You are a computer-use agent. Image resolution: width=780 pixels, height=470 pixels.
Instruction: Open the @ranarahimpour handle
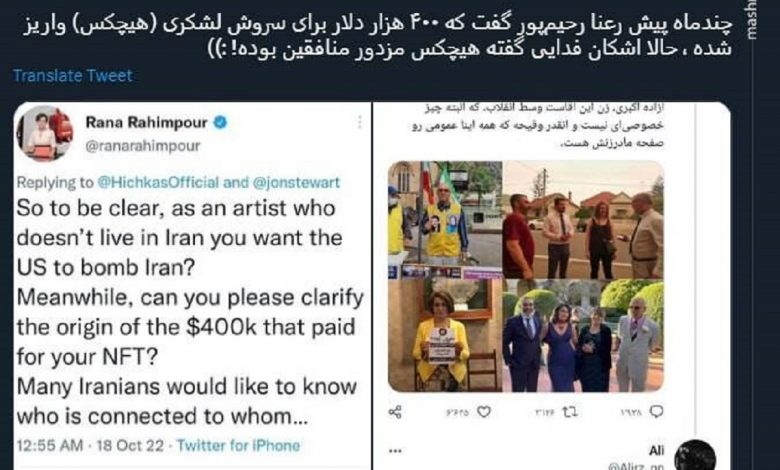click(x=143, y=146)
